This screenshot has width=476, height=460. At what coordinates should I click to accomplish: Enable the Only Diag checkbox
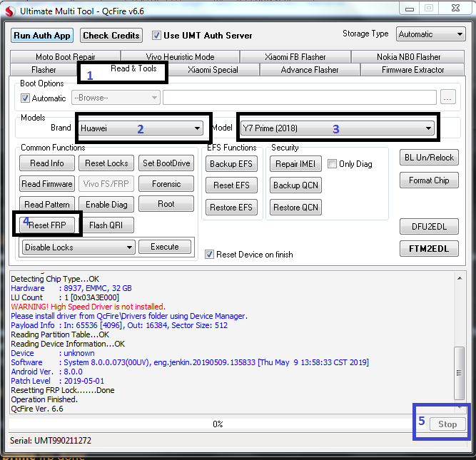(332, 164)
